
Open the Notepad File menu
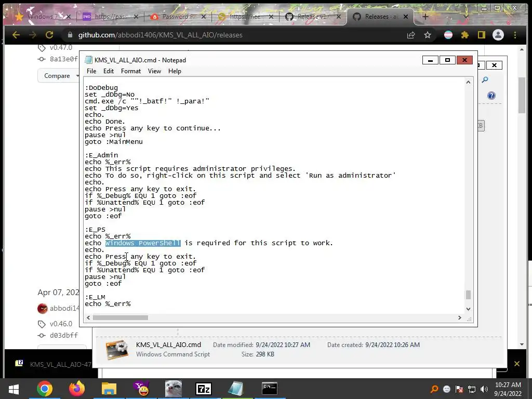(91, 71)
